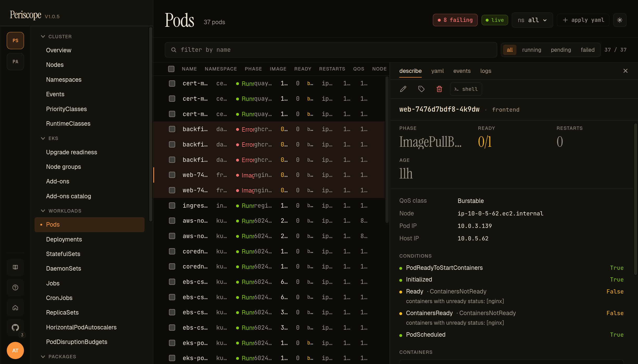Image resolution: width=638 pixels, height=364 pixels.
Task: Select the all phase filter
Action: 510,50
